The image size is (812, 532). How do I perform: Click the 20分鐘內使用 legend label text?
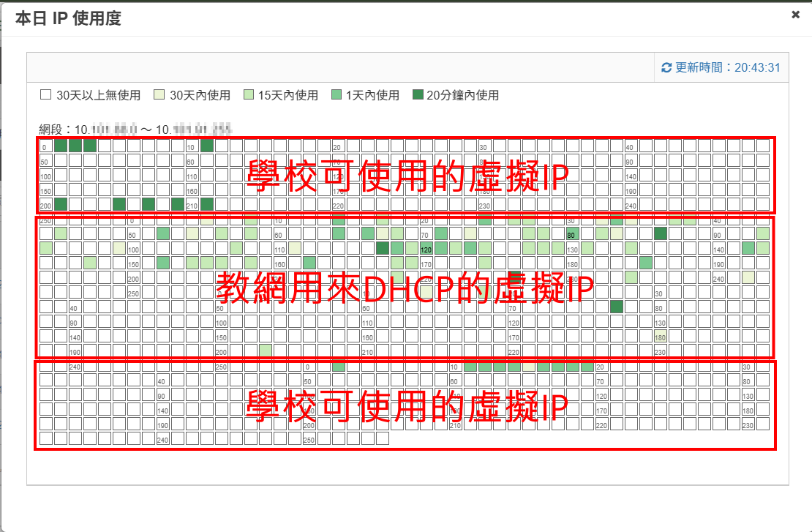[x=462, y=95]
